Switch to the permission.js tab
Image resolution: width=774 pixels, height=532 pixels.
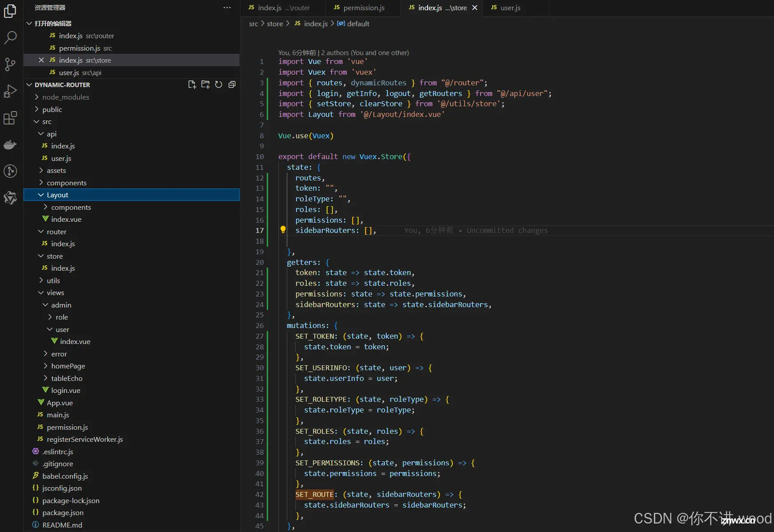pos(363,8)
